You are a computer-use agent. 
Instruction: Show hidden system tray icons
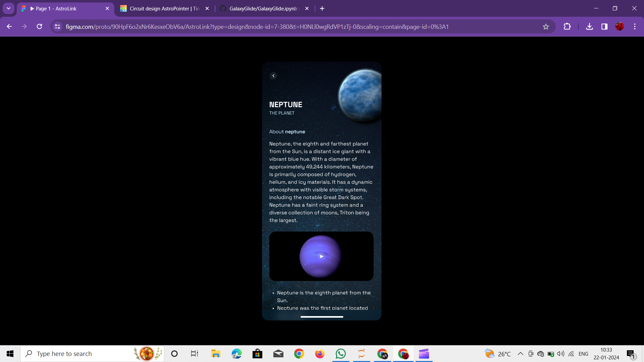click(x=520, y=354)
